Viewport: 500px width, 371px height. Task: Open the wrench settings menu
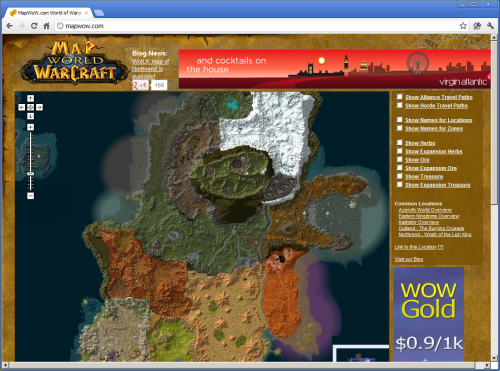coord(490,26)
